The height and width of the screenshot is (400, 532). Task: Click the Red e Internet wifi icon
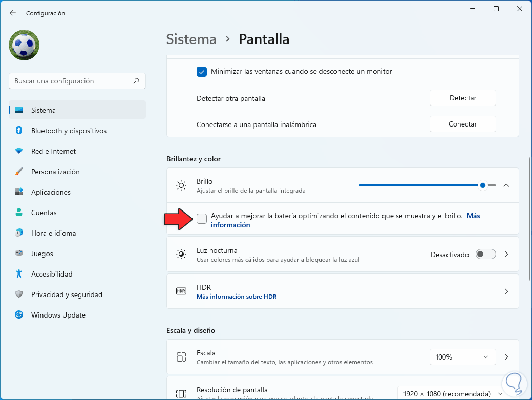[19, 151]
